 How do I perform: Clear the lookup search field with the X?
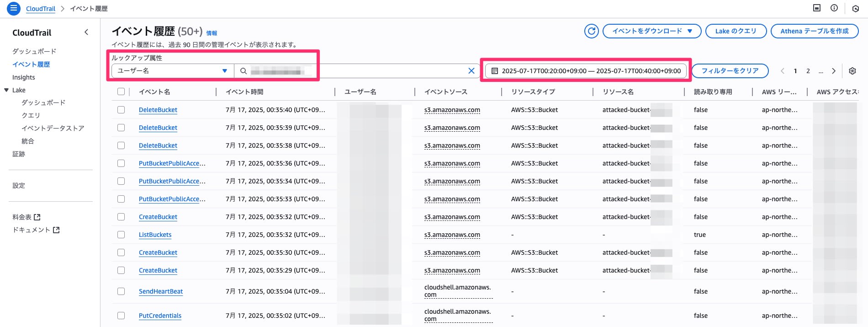[471, 71]
